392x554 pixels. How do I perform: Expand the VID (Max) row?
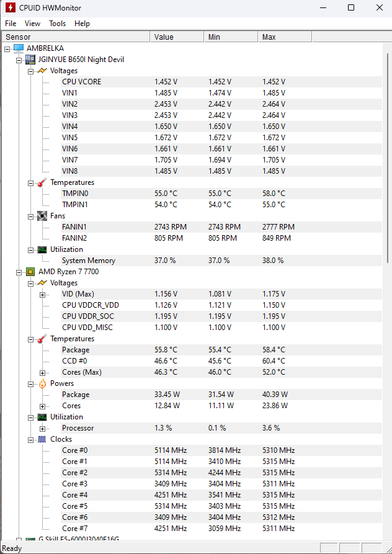42,295
